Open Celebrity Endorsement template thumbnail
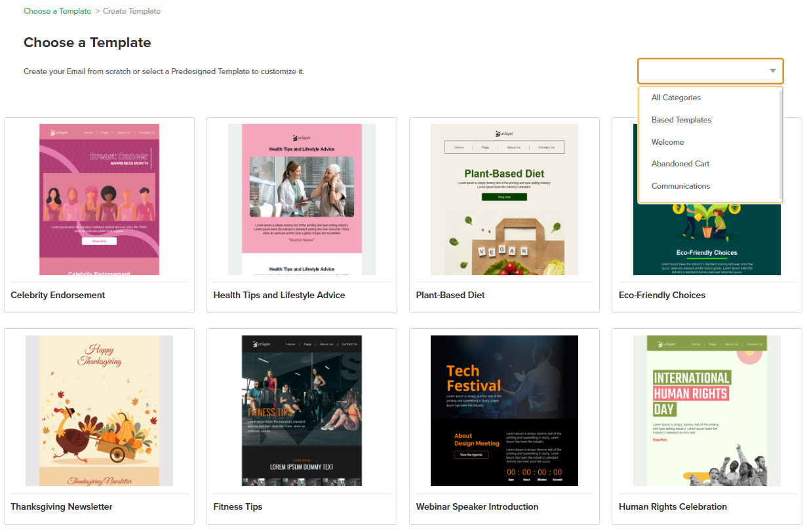This screenshot has height=532, width=807. point(99,199)
